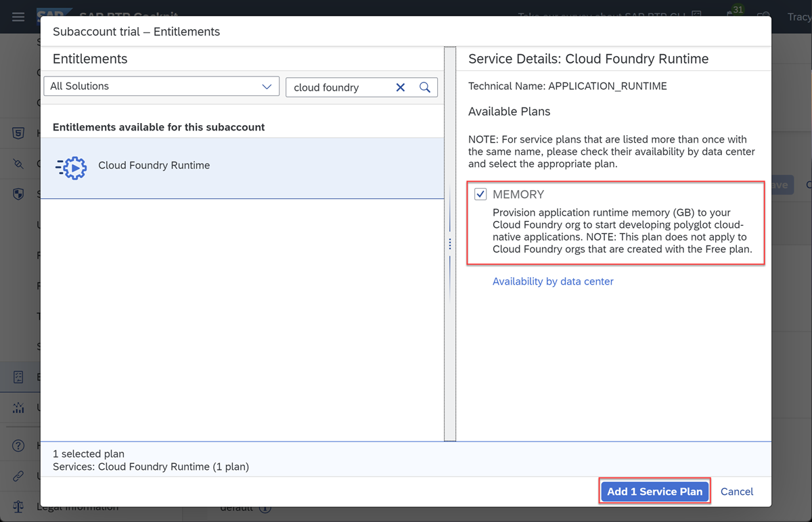
Task: Click the Technical Name APPLICATION_RUNTIME text
Action: point(568,86)
